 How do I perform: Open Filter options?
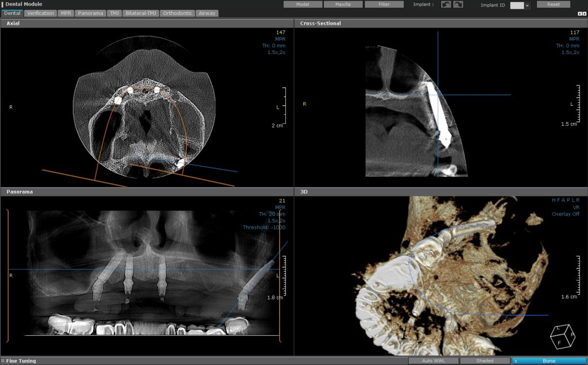[384, 4]
